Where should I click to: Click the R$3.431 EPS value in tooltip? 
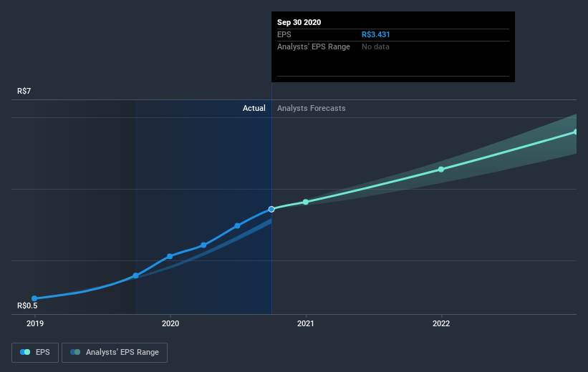point(376,34)
